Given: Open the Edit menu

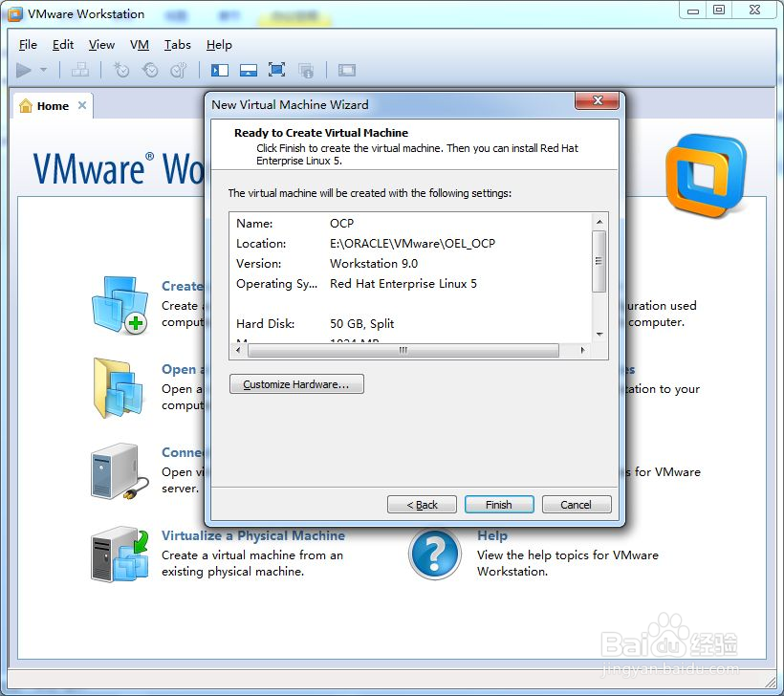Looking at the screenshot, I should [63, 45].
